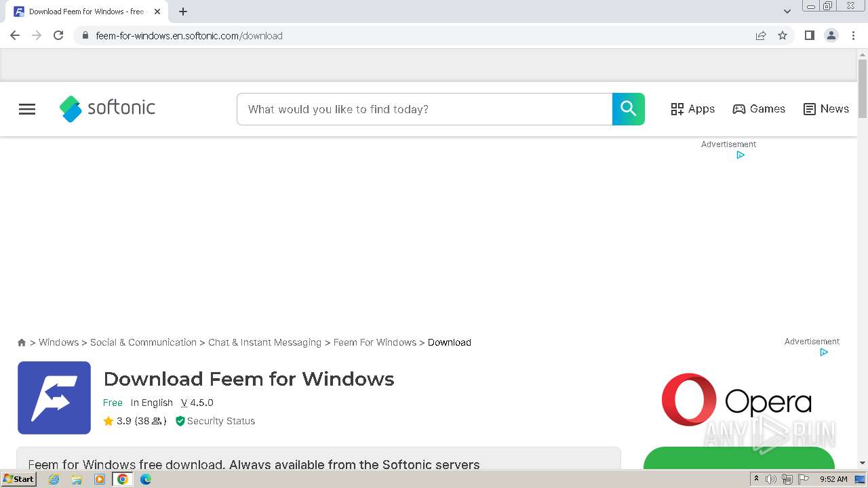Click the home breadcrumb icon
The image size is (868, 488).
[x=22, y=342]
